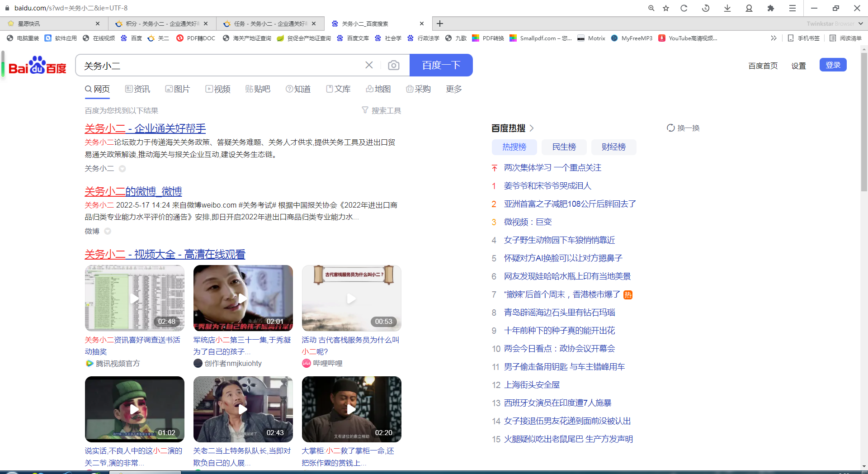Open 更多 search categories
Viewport: 868px width, 474px height.
click(x=454, y=89)
